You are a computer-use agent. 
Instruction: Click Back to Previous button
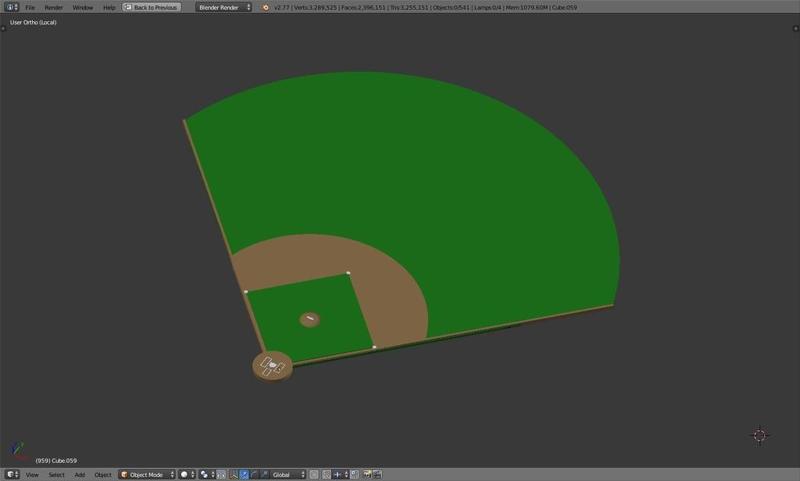pyautogui.click(x=152, y=7)
